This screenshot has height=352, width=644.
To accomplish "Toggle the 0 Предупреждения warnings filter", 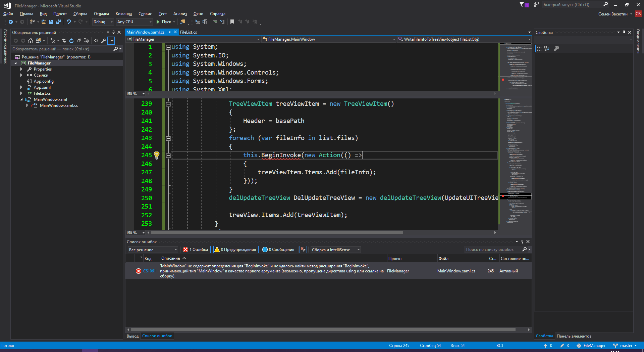I will 236,250.
